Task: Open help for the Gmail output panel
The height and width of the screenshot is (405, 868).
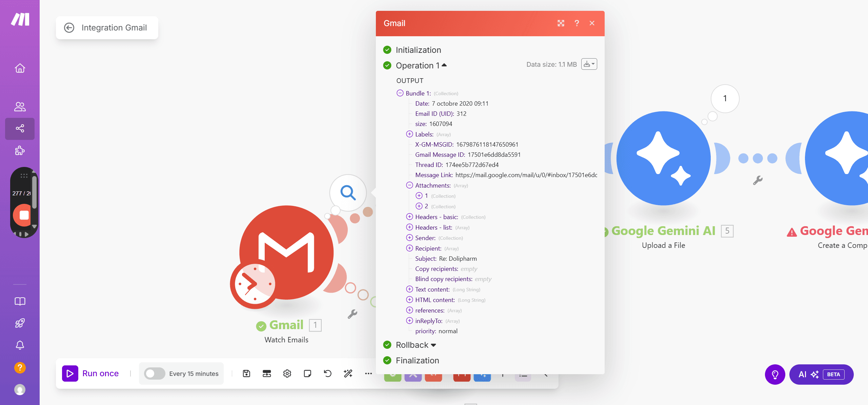Action: point(577,23)
